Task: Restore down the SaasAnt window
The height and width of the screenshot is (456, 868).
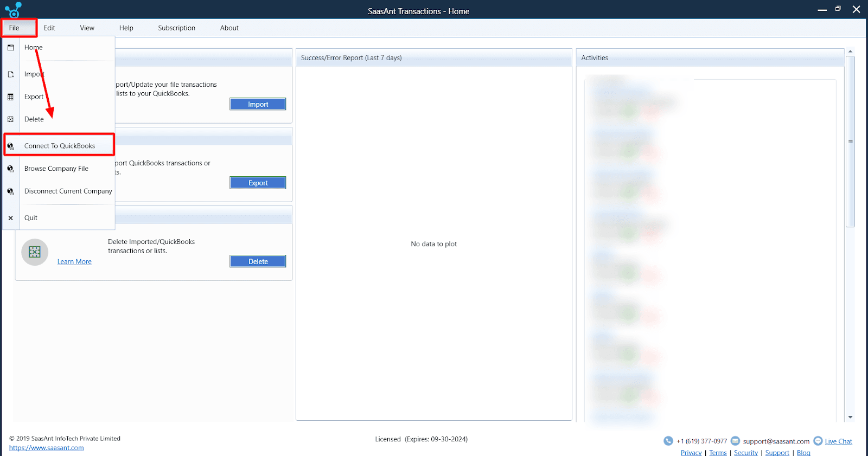Action: coord(838,9)
